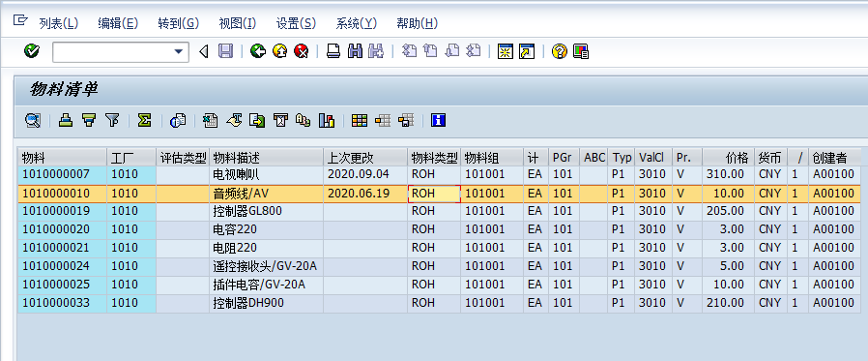Click the Sort Descending icon
The width and height of the screenshot is (868, 361).
pyautogui.click(x=89, y=120)
